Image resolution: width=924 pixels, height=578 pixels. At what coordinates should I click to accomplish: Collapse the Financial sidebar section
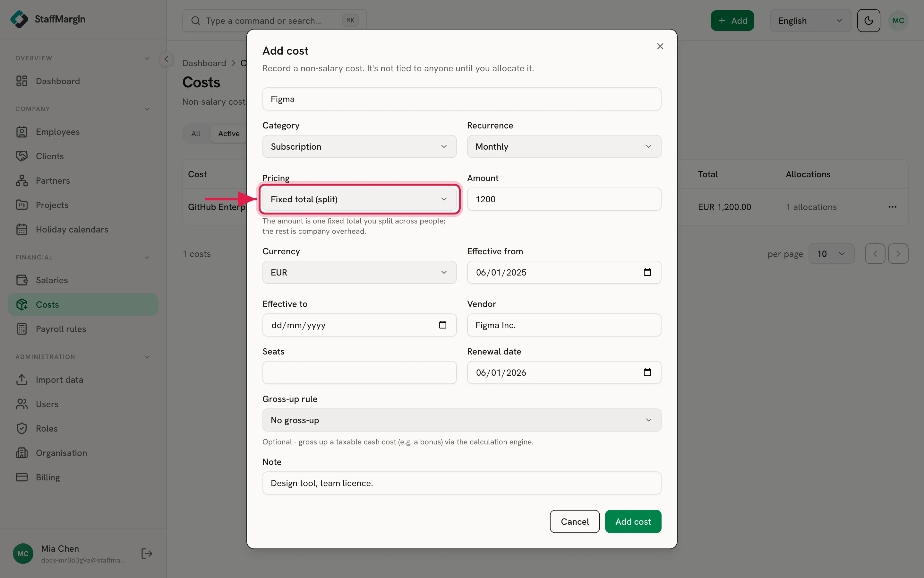coord(147,257)
